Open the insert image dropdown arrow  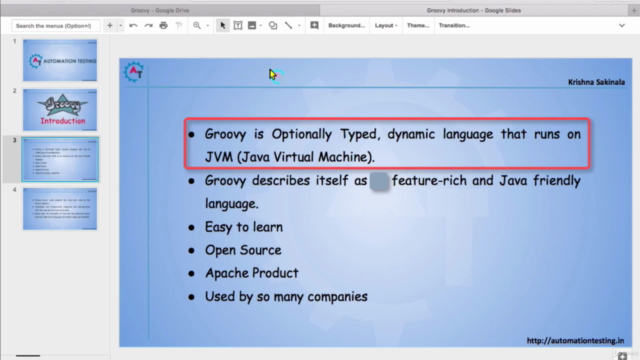(261, 25)
